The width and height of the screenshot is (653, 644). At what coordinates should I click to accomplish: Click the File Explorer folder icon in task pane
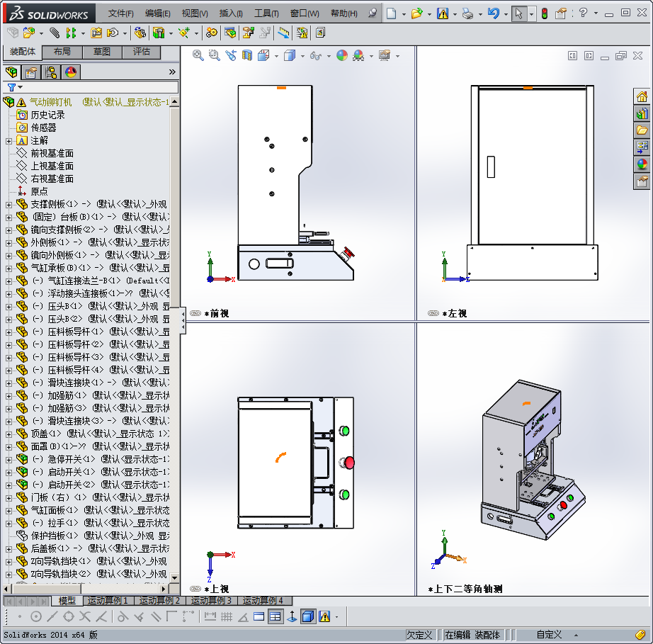(642, 130)
